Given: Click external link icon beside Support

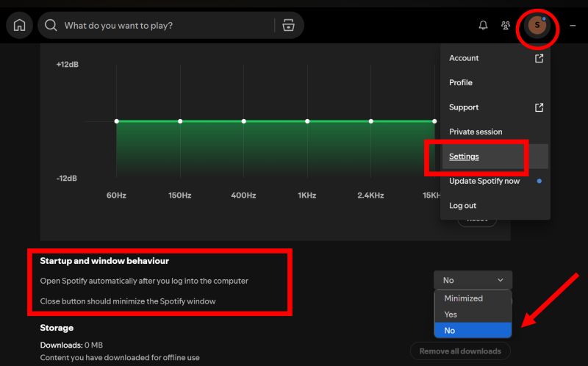Looking at the screenshot, I should click(539, 107).
